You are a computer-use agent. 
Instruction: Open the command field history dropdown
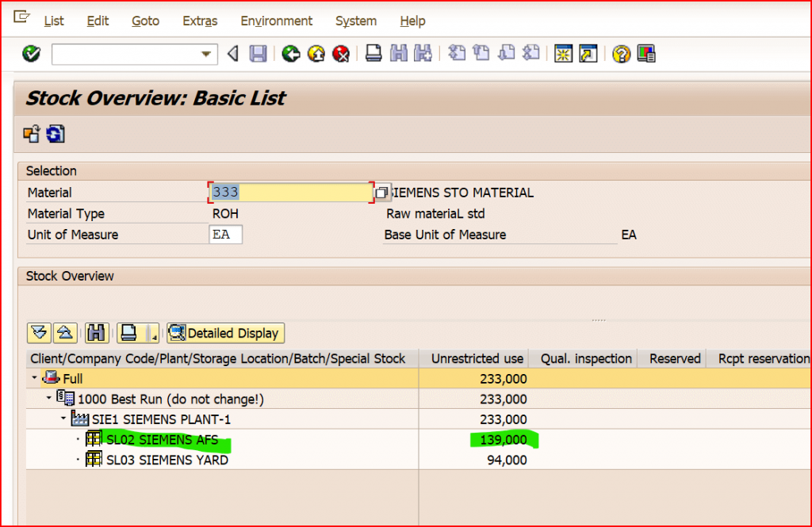(206, 54)
